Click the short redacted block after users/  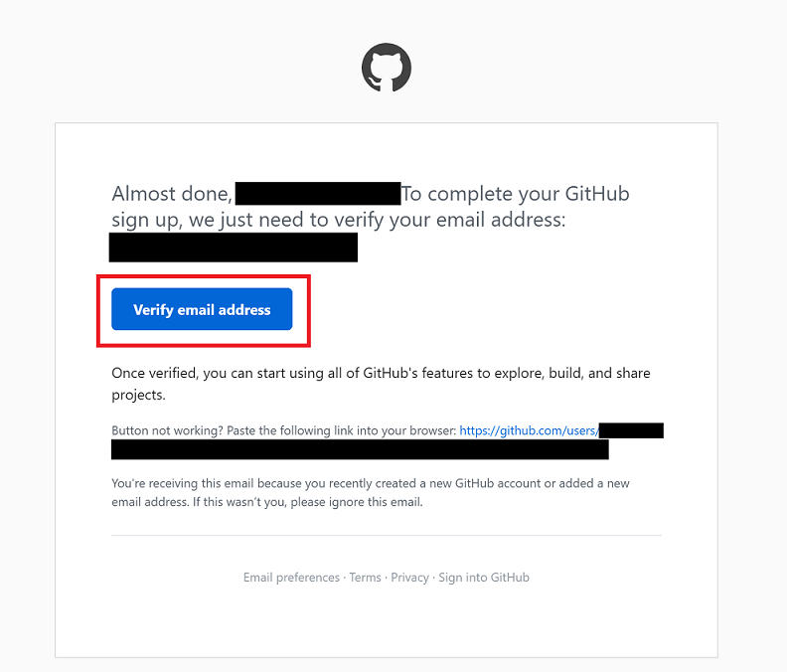[631, 430]
